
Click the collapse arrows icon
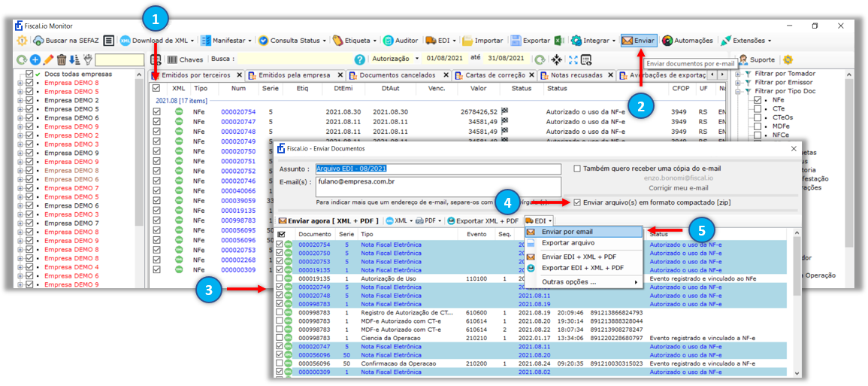[556, 59]
